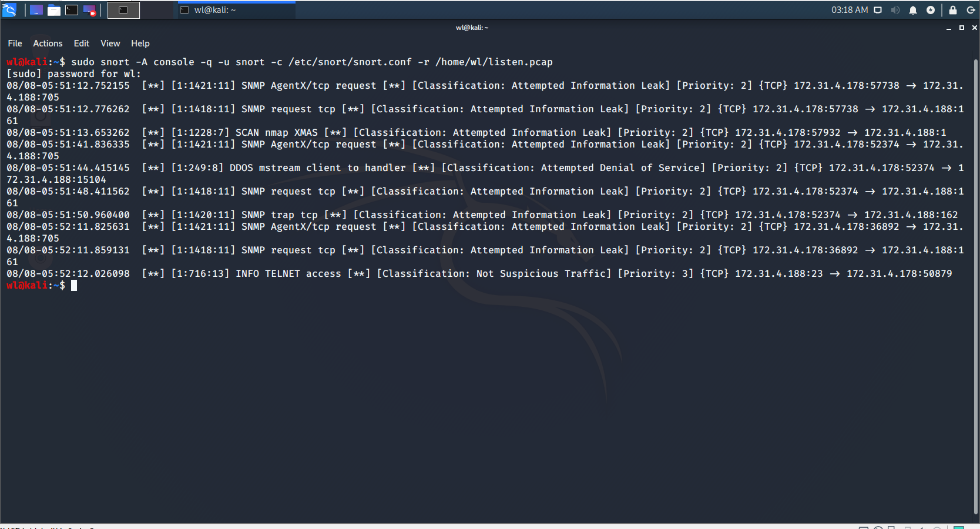The height and width of the screenshot is (529, 980).
Task: Open the file manager launcher
Action: click(54, 10)
